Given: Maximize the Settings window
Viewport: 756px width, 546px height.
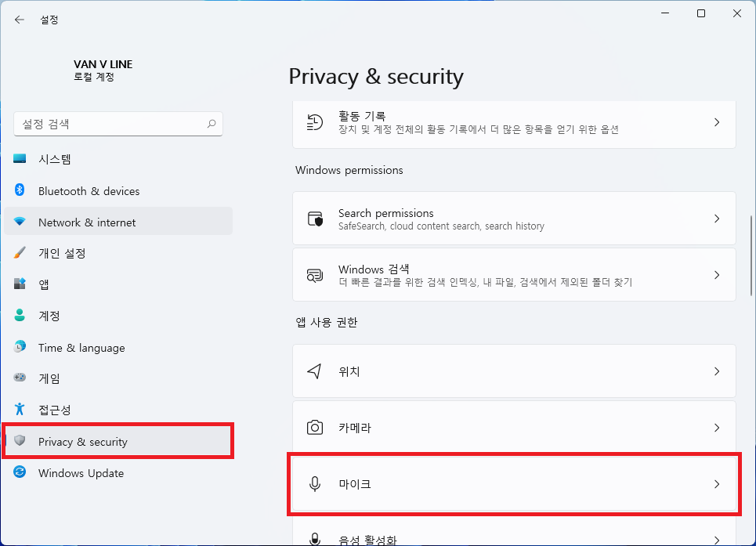Looking at the screenshot, I should 701,13.
